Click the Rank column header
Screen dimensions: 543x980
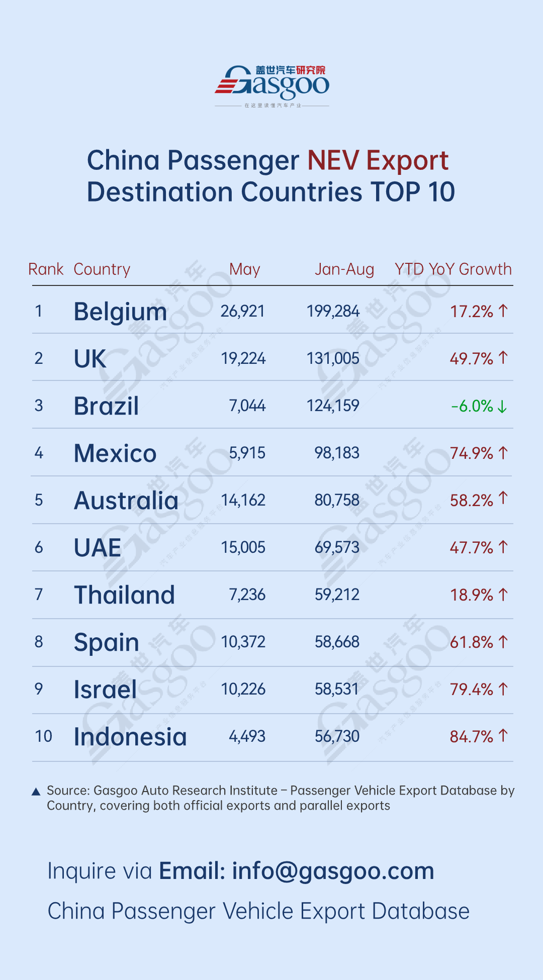tap(46, 269)
